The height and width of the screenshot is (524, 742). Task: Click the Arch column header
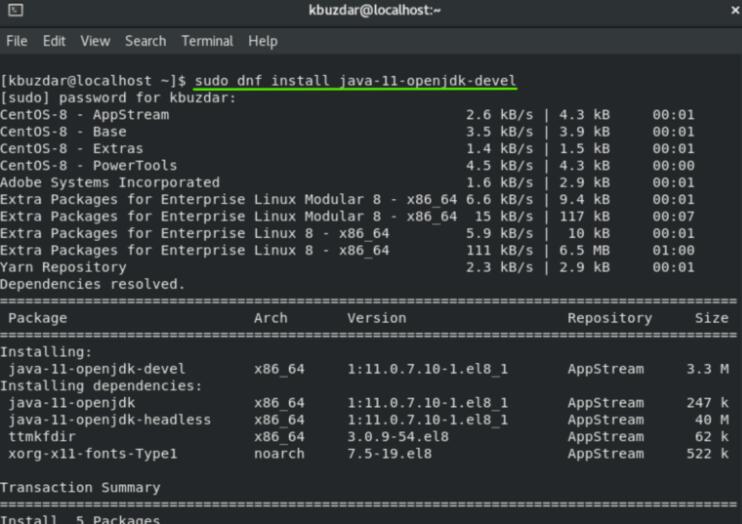click(271, 318)
